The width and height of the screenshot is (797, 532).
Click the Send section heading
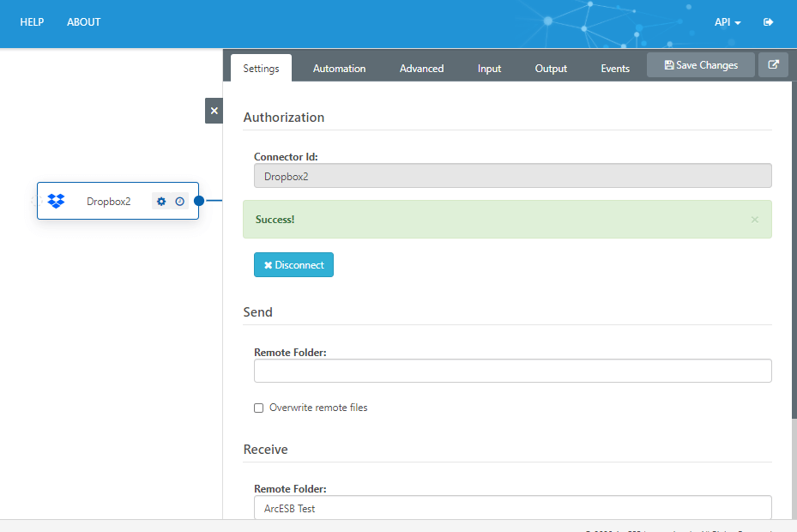pos(257,312)
